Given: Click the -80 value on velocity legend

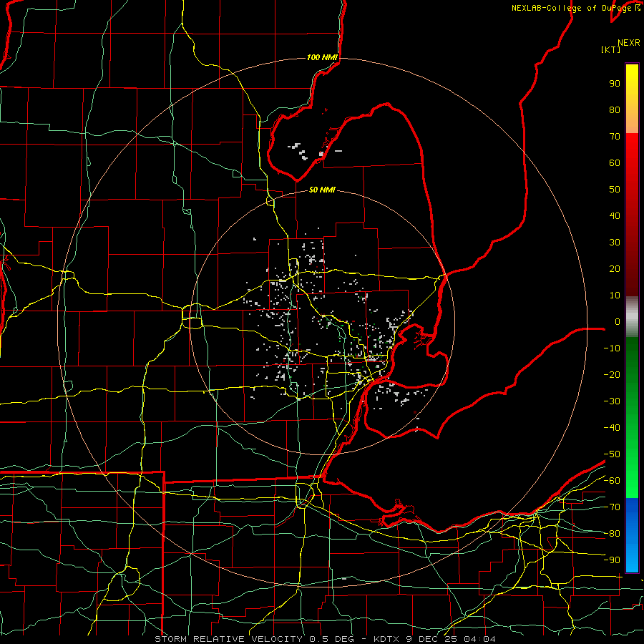Looking at the screenshot, I should tap(612, 534).
